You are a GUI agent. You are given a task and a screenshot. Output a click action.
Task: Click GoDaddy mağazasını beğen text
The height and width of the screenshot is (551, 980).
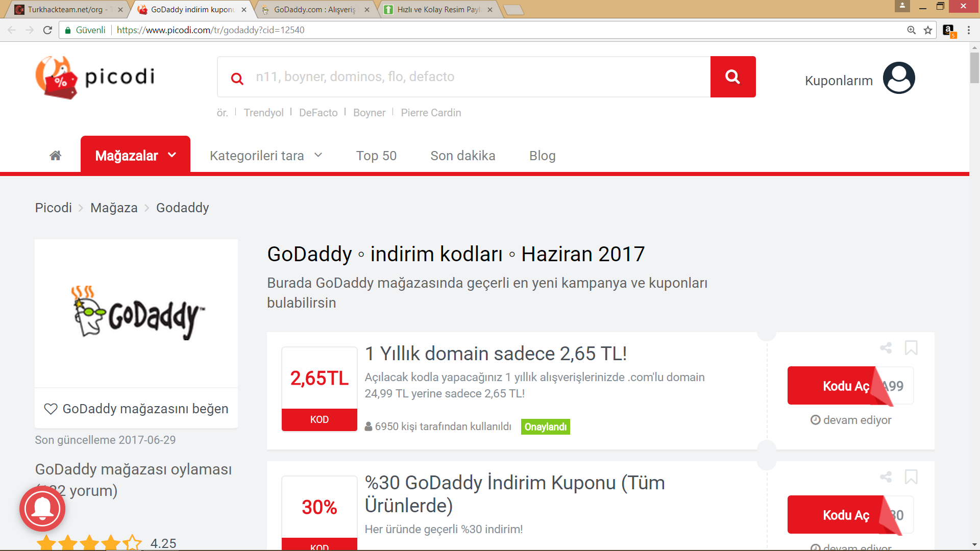coord(145,409)
